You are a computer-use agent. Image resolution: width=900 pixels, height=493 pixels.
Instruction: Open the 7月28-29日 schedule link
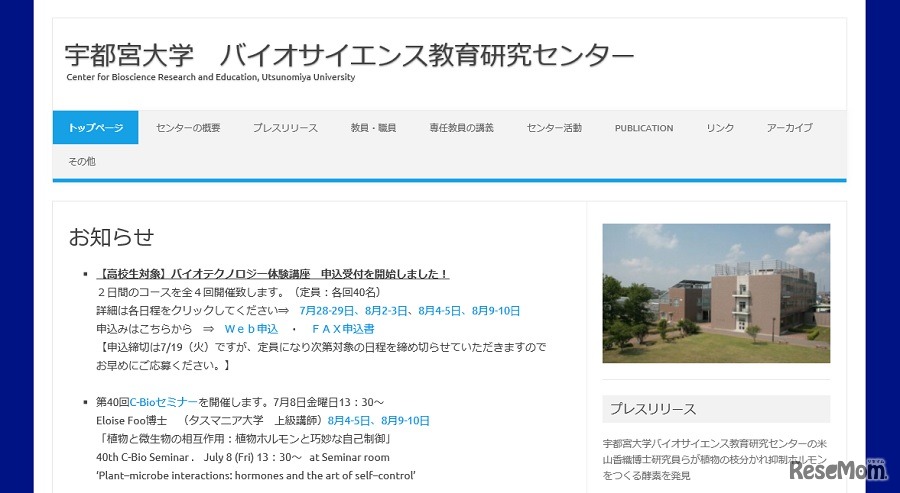click(x=328, y=310)
